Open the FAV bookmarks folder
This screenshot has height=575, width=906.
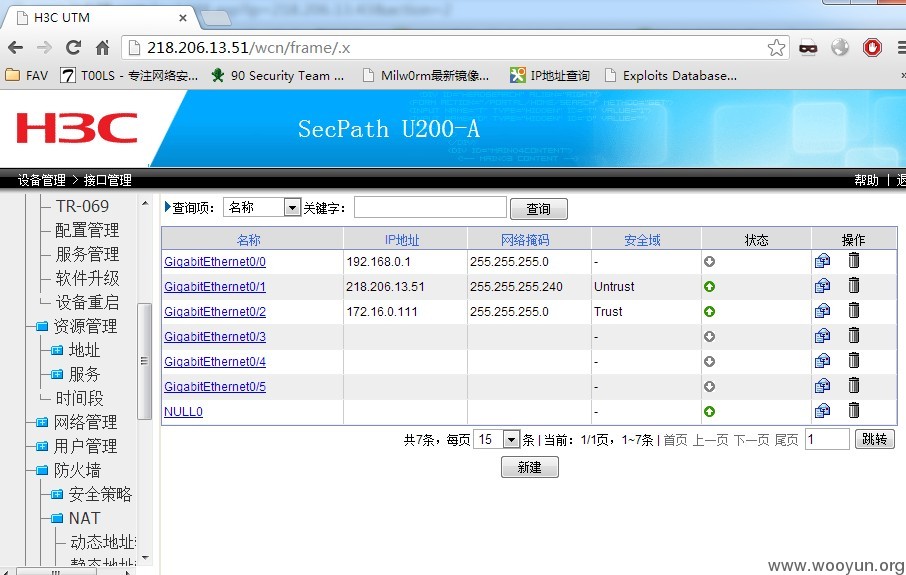click(27, 76)
